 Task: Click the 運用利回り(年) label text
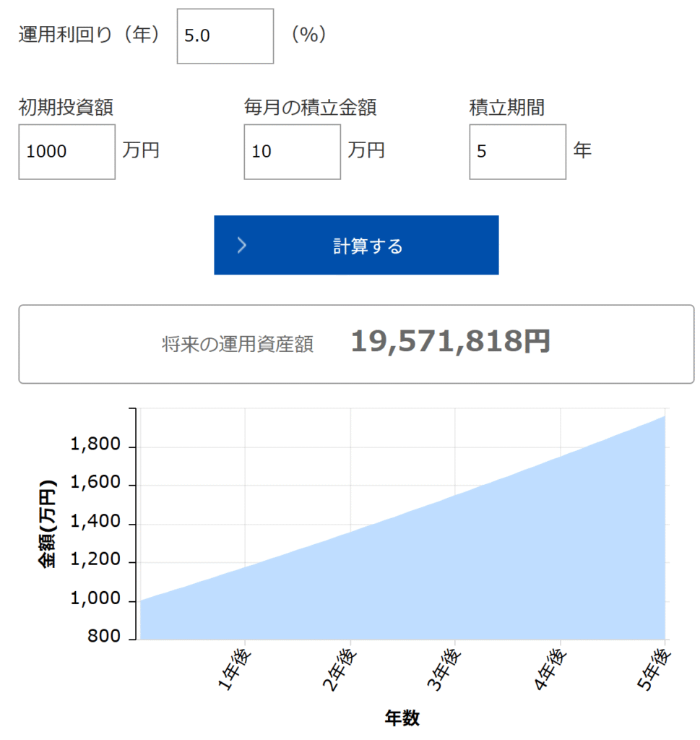pyautogui.click(x=90, y=35)
